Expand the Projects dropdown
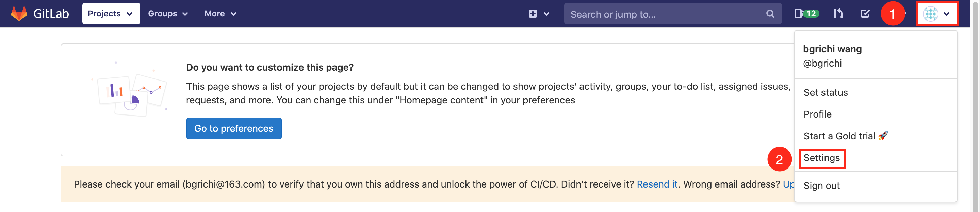980x212 pixels. click(111, 14)
